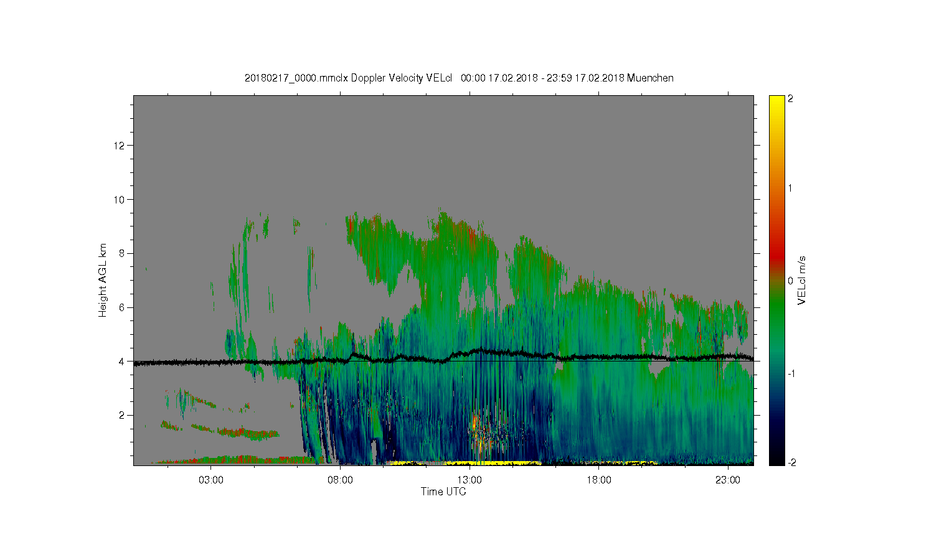Click the height axis tick label 12
The height and width of the screenshot is (560, 934).
pos(120,146)
